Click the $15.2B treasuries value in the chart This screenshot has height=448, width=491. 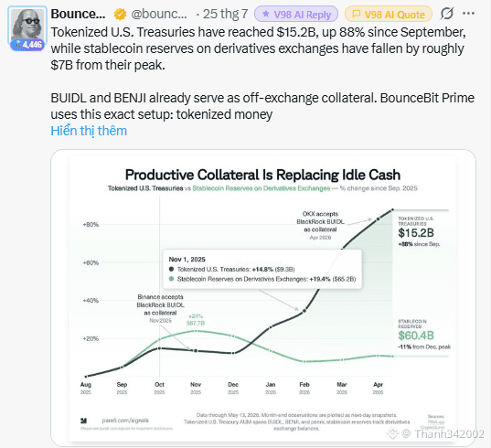tap(416, 233)
